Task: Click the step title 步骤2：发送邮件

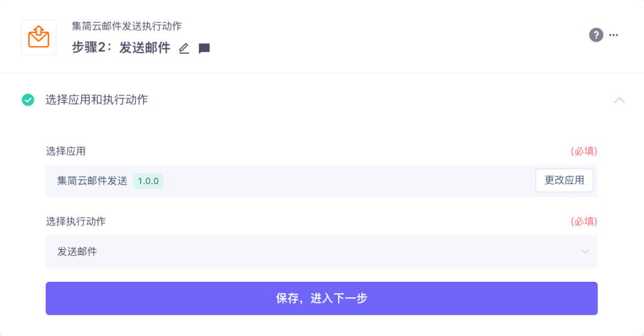Action: [x=121, y=48]
